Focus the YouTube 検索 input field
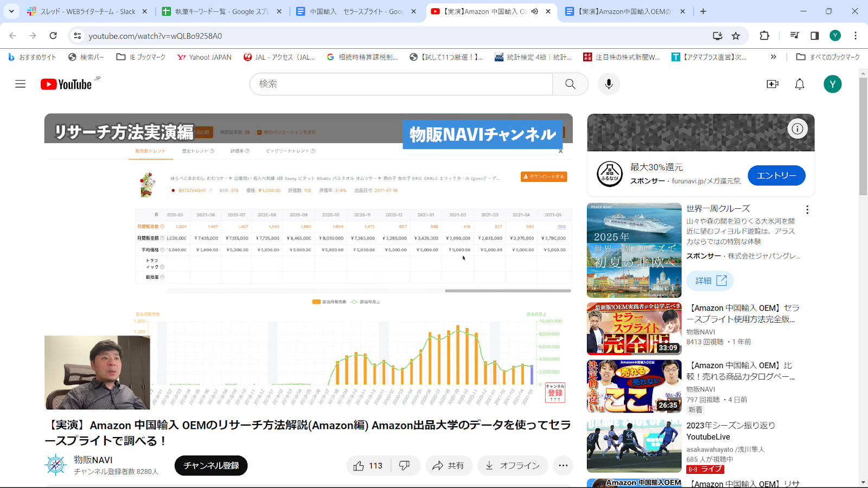Image resolution: width=868 pixels, height=488 pixels. [x=401, y=84]
